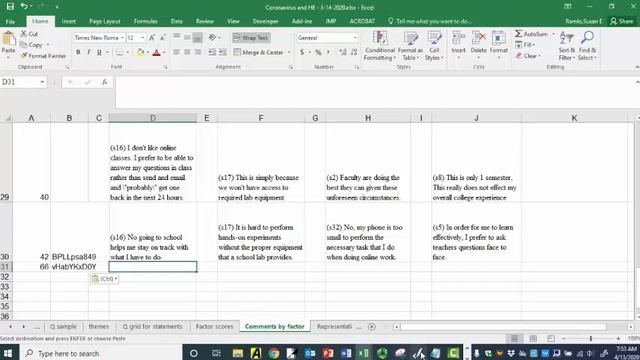Image resolution: width=640 pixels, height=360 pixels.
Task: Open Sort & Filter menu
Action: [567, 46]
